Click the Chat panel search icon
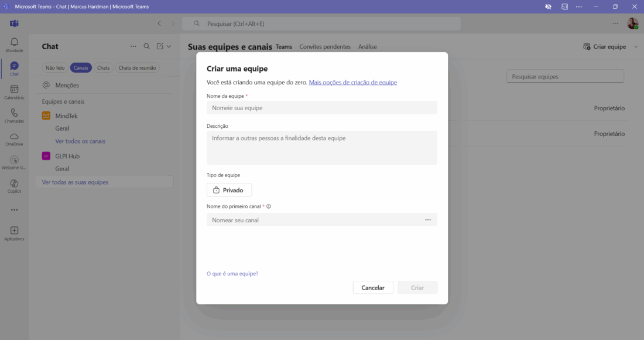 [146, 46]
